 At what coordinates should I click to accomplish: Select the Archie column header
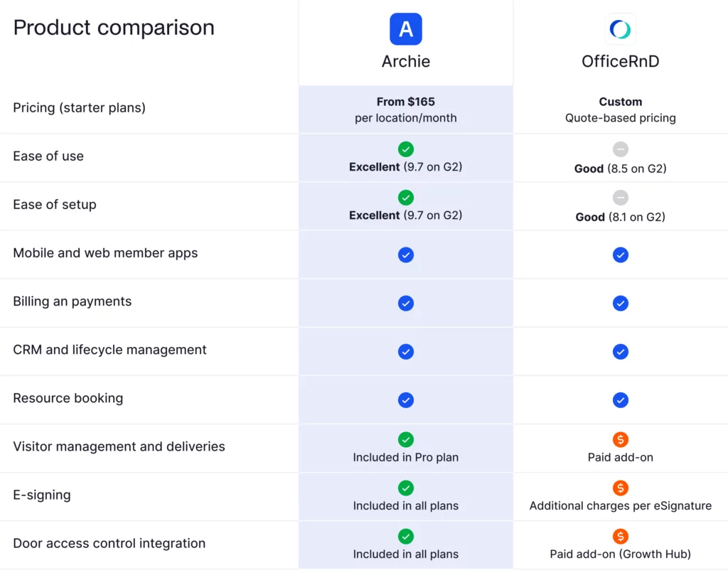[x=406, y=62]
